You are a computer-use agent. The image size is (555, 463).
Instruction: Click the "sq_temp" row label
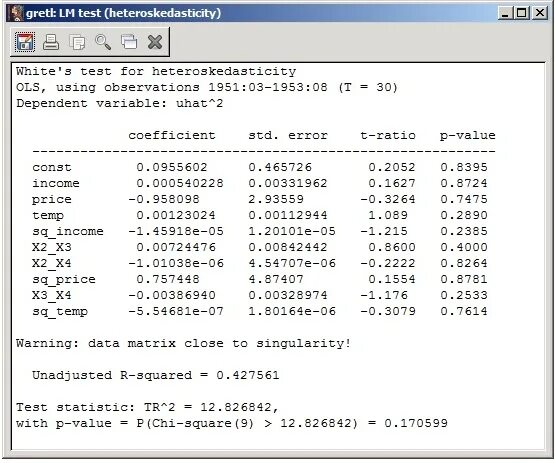click(60, 311)
